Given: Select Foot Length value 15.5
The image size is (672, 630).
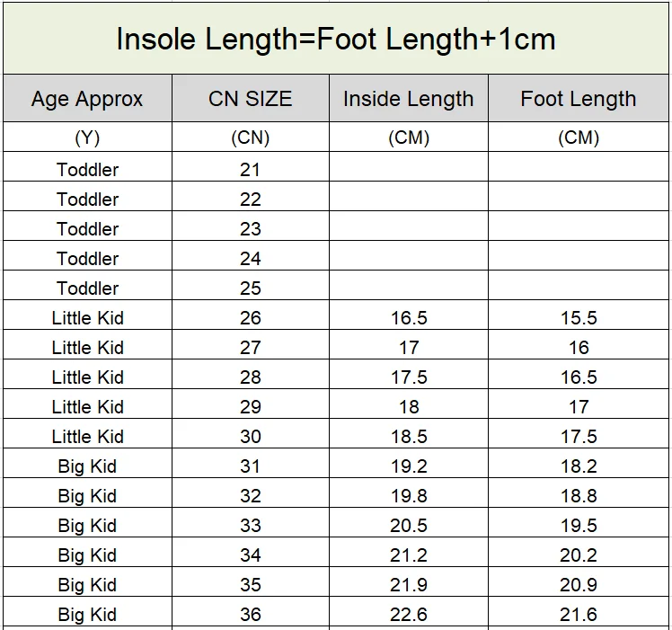Looking at the screenshot, I should tap(578, 317).
